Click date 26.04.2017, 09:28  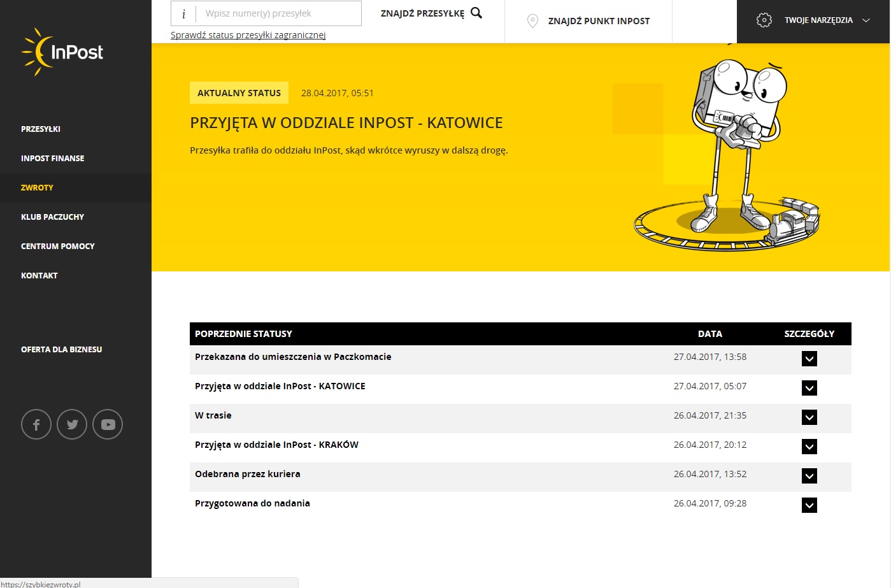(x=710, y=503)
